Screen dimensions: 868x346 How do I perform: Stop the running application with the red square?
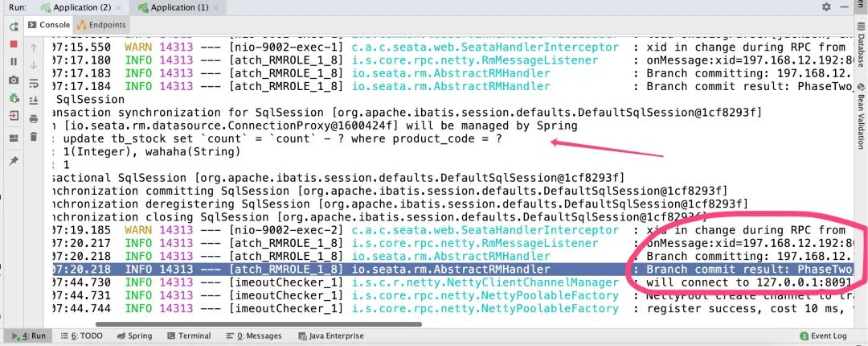[x=14, y=43]
